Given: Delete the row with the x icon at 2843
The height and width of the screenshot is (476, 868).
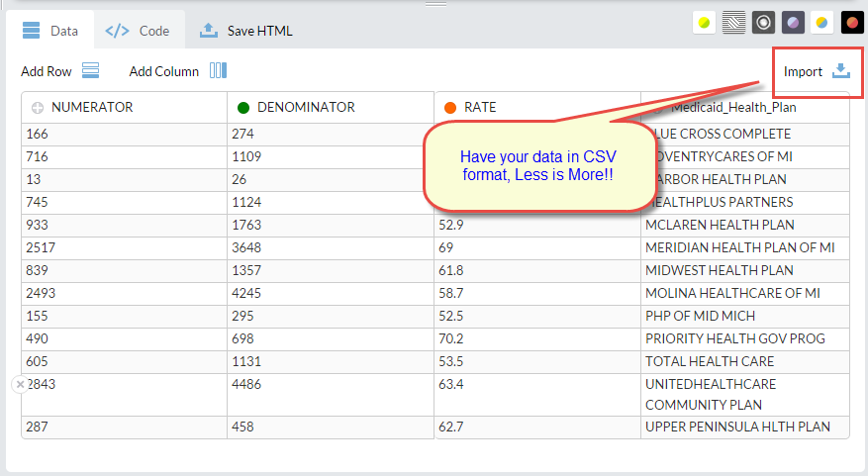Looking at the screenshot, I should click(x=20, y=384).
